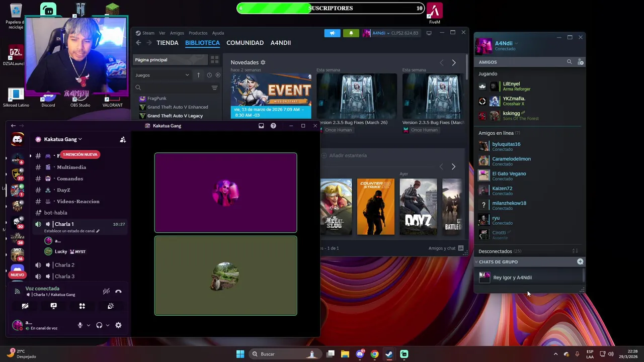Open Counter-Strike 2 cover in Steam shelf
The width and height of the screenshot is (644, 362).
click(376, 207)
